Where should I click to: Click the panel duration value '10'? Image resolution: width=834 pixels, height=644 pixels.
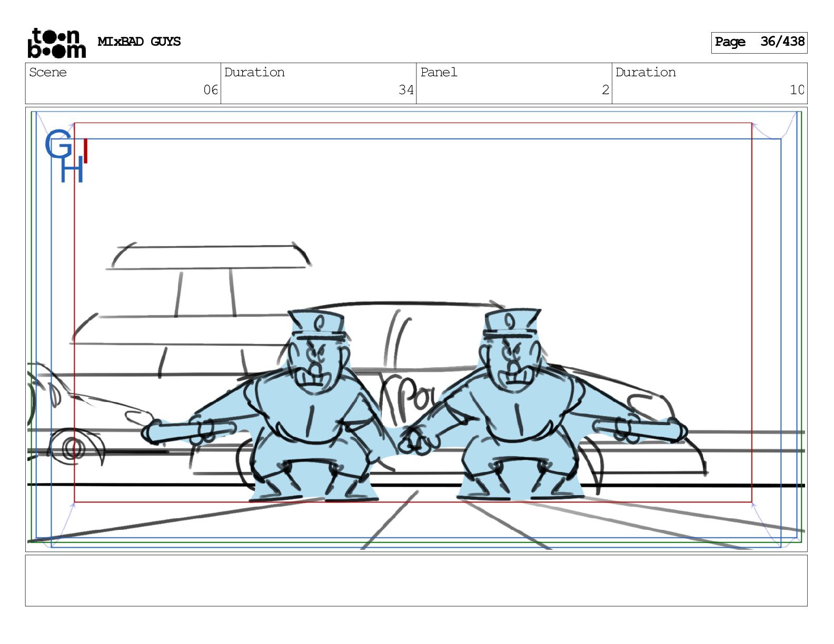797,90
